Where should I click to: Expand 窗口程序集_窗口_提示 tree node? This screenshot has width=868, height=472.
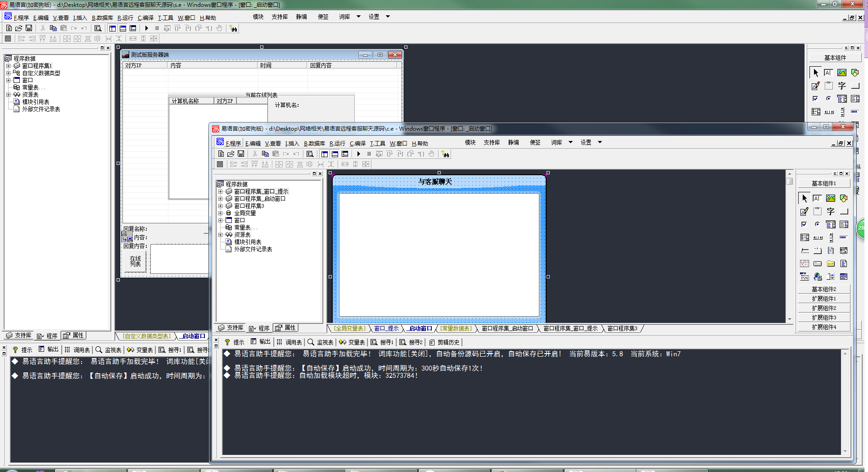(x=221, y=191)
